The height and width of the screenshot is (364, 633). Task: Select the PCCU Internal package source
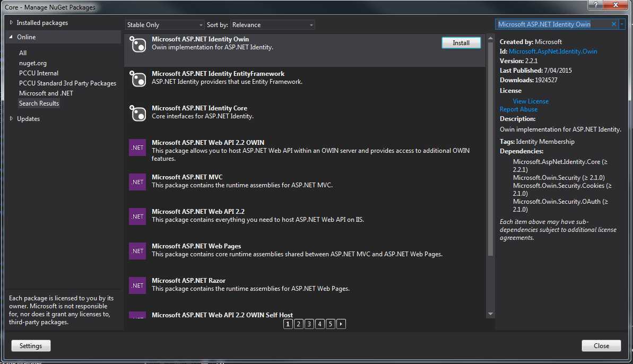[39, 73]
